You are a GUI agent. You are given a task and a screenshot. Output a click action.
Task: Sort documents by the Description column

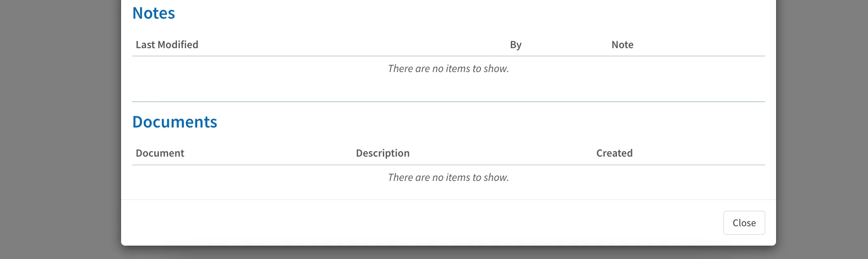point(383,153)
